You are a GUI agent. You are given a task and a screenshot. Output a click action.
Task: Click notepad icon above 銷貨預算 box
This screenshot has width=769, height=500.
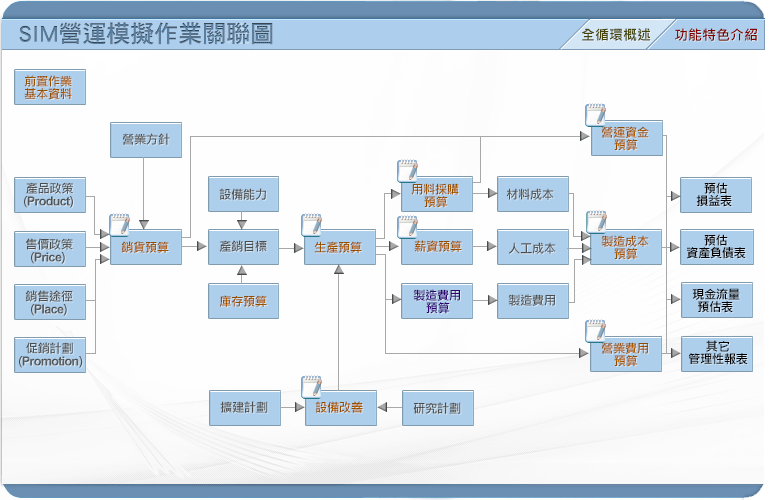(119, 225)
